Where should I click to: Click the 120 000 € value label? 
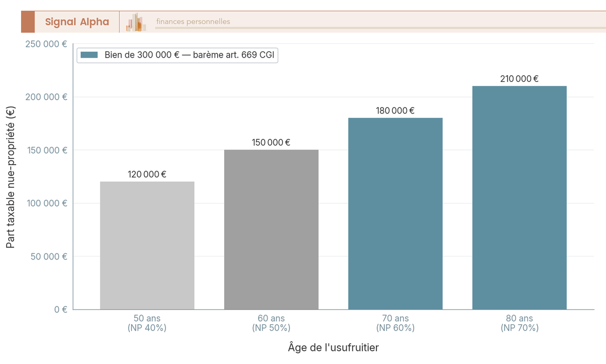(x=147, y=174)
